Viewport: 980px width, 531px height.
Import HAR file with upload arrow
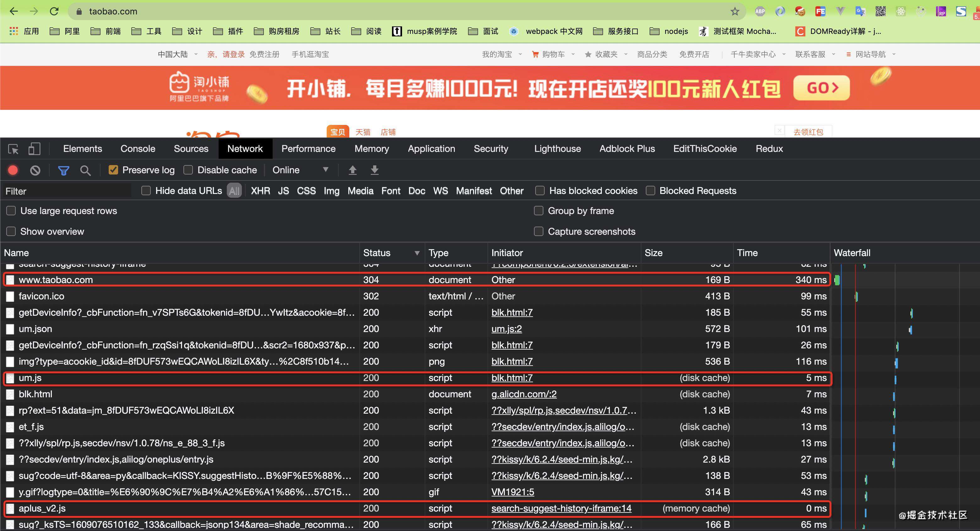click(353, 170)
